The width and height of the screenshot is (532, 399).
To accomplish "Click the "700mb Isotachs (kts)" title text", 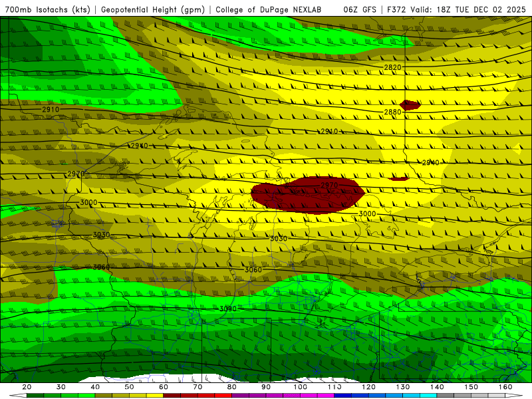I will click(x=48, y=9).
